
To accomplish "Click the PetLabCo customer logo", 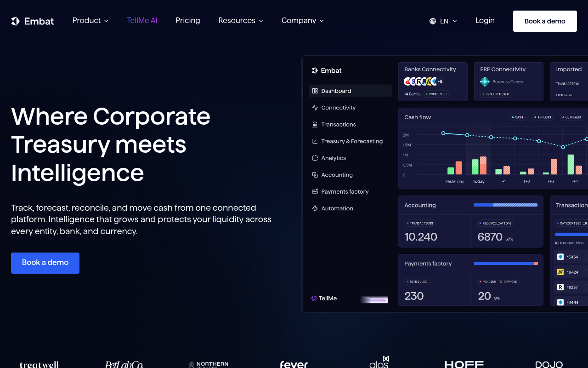I will (124, 364).
